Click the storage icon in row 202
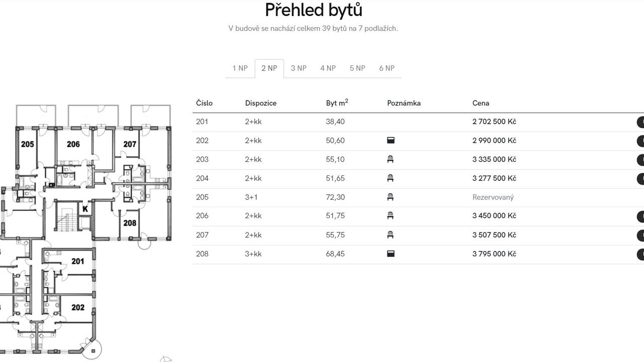The width and height of the screenshot is (644, 362). (390, 141)
